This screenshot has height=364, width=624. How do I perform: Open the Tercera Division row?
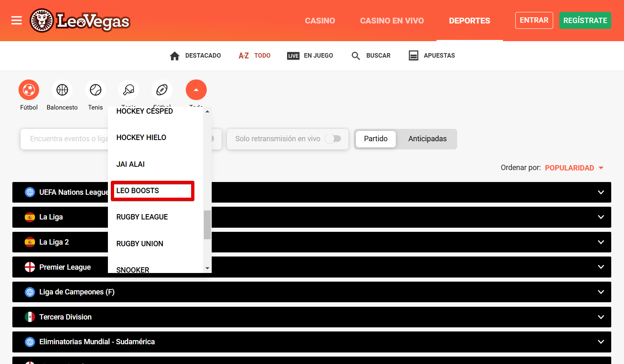tap(312, 317)
